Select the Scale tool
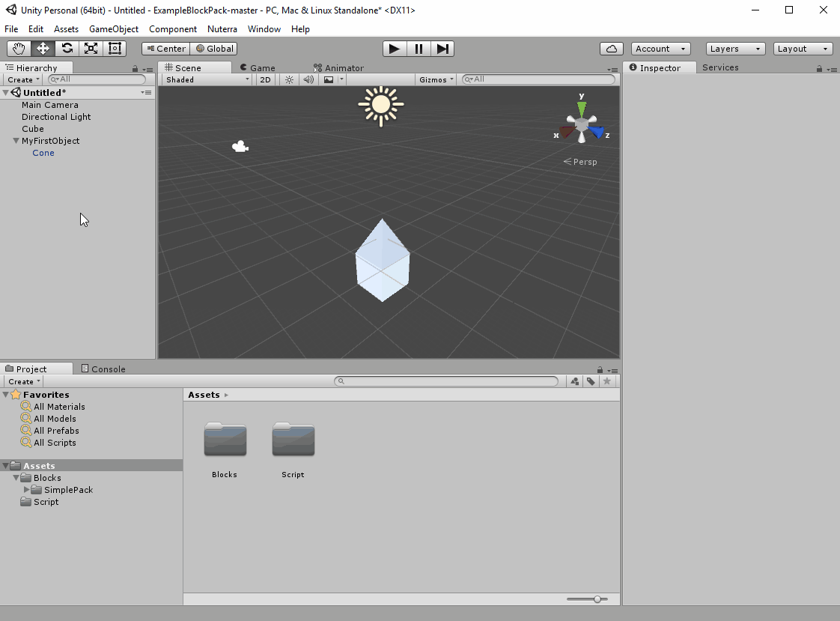 pyautogui.click(x=91, y=49)
